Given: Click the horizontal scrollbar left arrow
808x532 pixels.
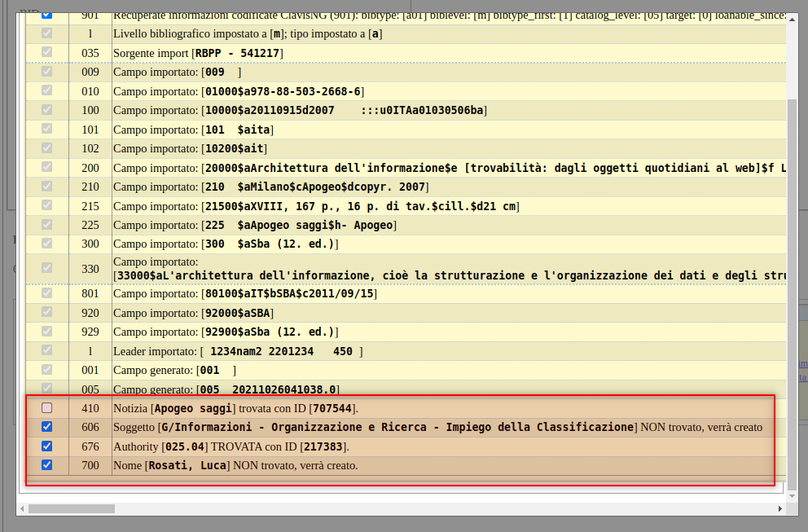Looking at the screenshot, I should click(22, 508).
